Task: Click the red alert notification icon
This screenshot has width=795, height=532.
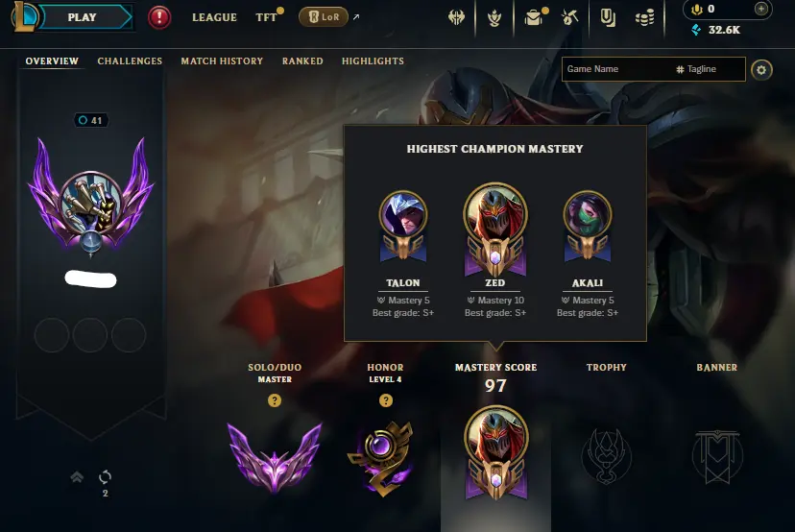Action: pyautogui.click(x=159, y=17)
